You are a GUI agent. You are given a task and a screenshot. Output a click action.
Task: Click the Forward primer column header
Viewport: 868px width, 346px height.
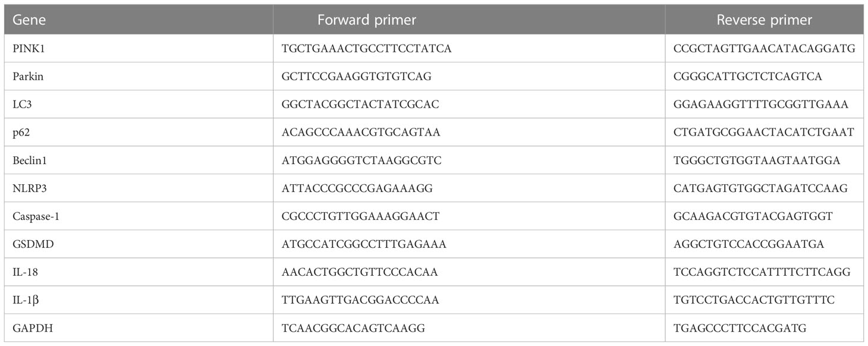[x=367, y=20]
